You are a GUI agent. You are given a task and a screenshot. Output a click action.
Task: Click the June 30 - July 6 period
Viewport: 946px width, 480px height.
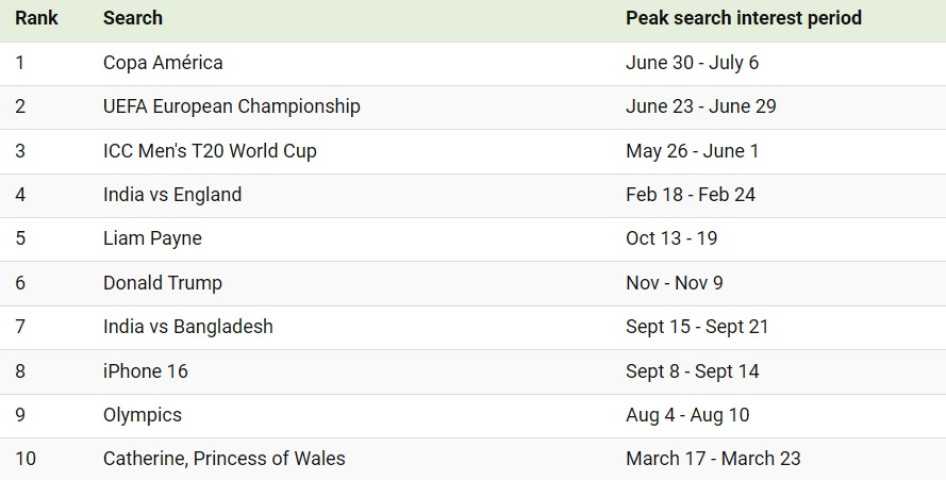pyautogui.click(x=692, y=63)
